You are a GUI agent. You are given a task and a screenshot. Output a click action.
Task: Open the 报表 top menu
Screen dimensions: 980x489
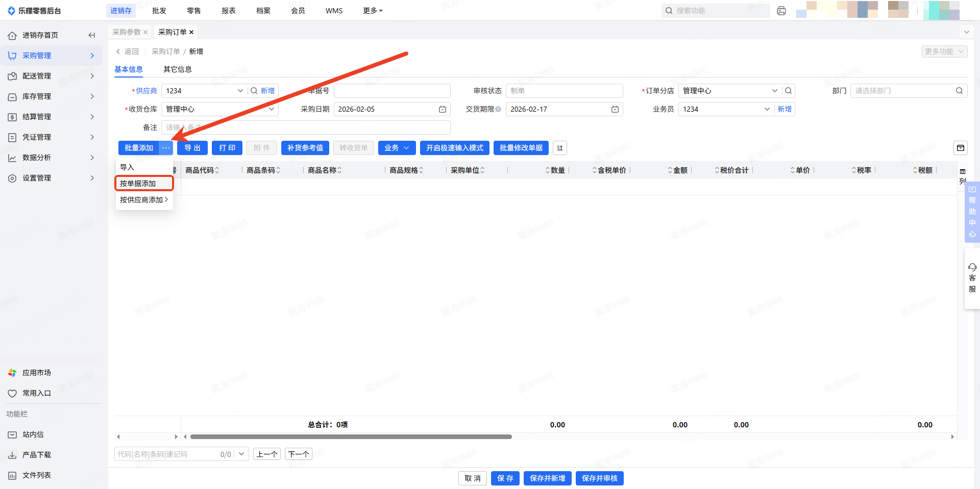tap(229, 11)
